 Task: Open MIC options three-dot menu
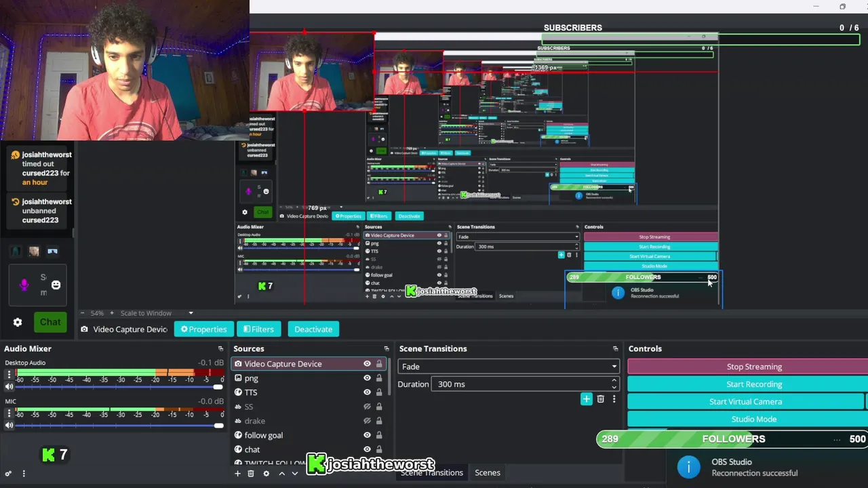pos(9,413)
